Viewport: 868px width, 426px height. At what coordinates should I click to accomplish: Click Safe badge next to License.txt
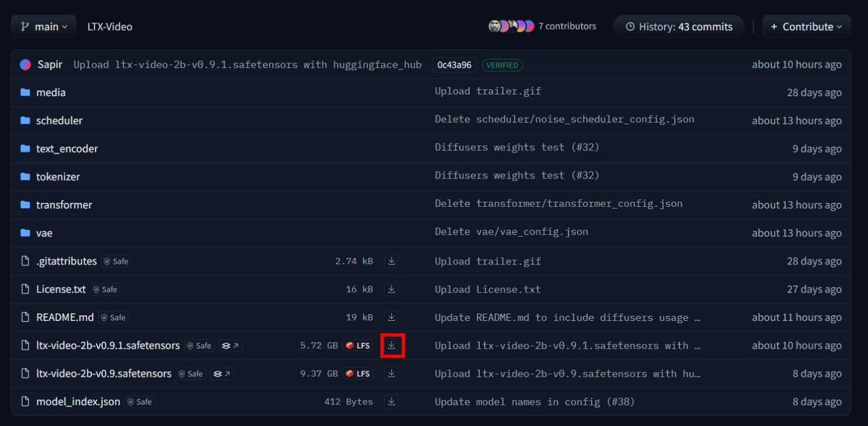pyautogui.click(x=106, y=289)
